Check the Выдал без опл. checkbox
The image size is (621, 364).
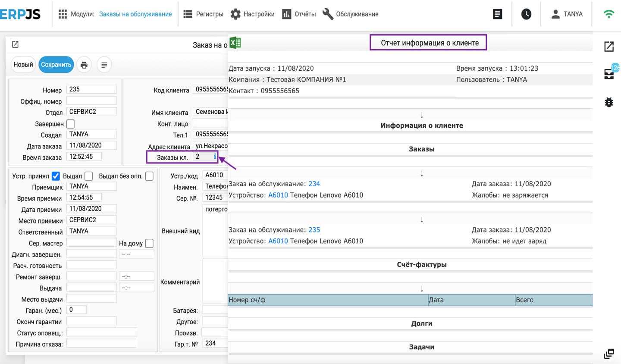coord(149,176)
